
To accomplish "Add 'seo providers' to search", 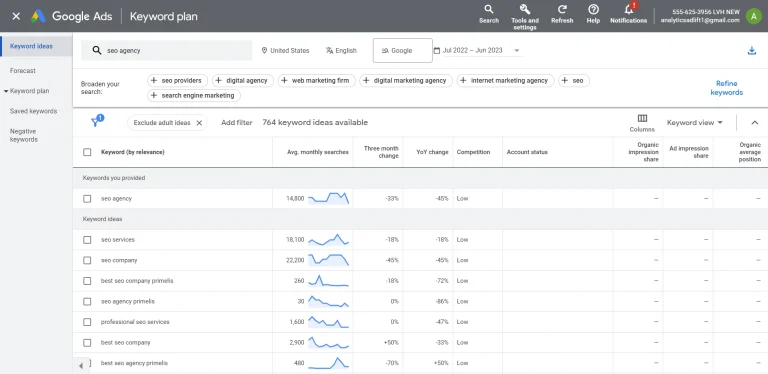I will click(x=177, y=80).
